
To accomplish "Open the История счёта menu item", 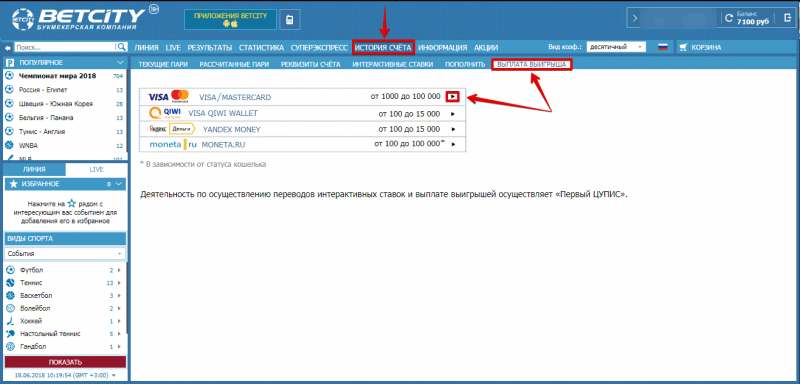I will 383,47.
